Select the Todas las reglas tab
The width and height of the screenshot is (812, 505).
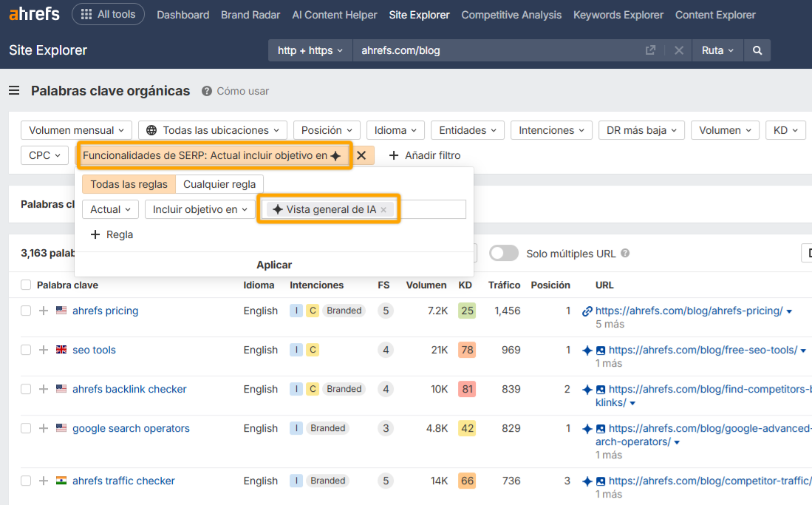129,184
